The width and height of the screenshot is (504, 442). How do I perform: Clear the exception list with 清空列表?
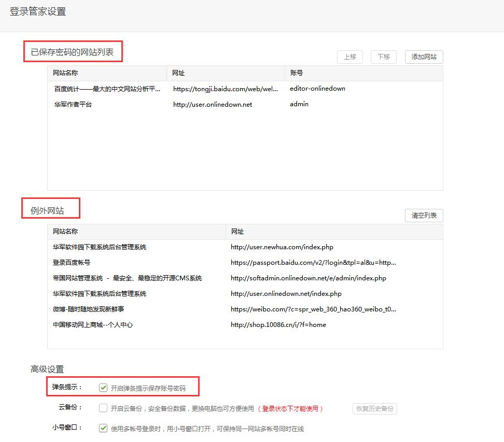424,215
